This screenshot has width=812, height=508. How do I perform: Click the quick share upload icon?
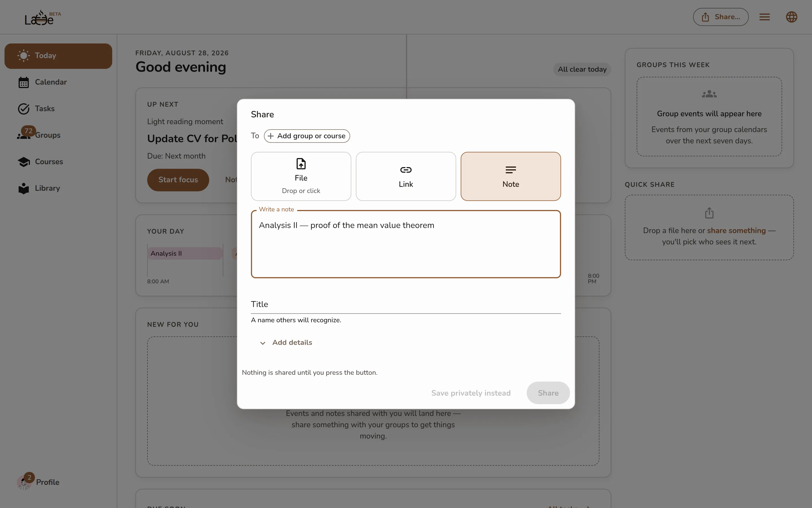click(709, 213)
